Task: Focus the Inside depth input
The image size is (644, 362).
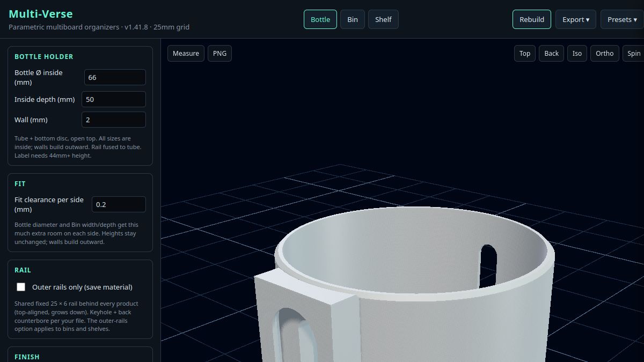Action: [114, 99]
